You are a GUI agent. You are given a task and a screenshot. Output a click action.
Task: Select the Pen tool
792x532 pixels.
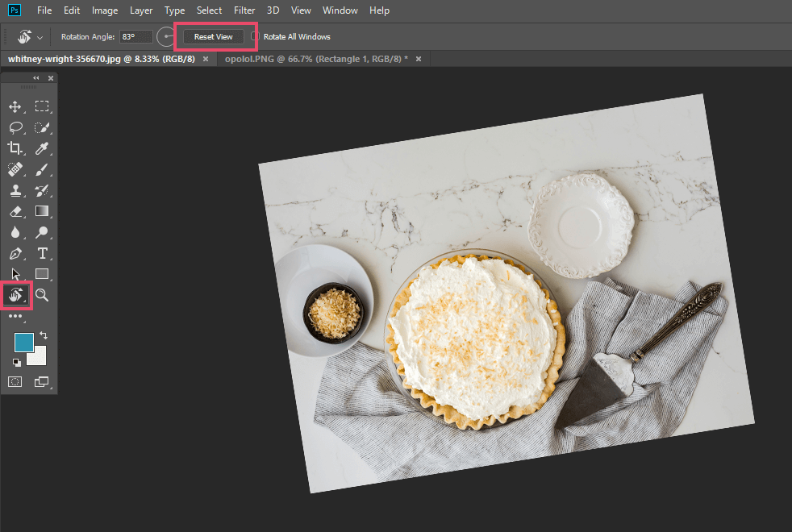pyautogui.click(x=15, y=253)
